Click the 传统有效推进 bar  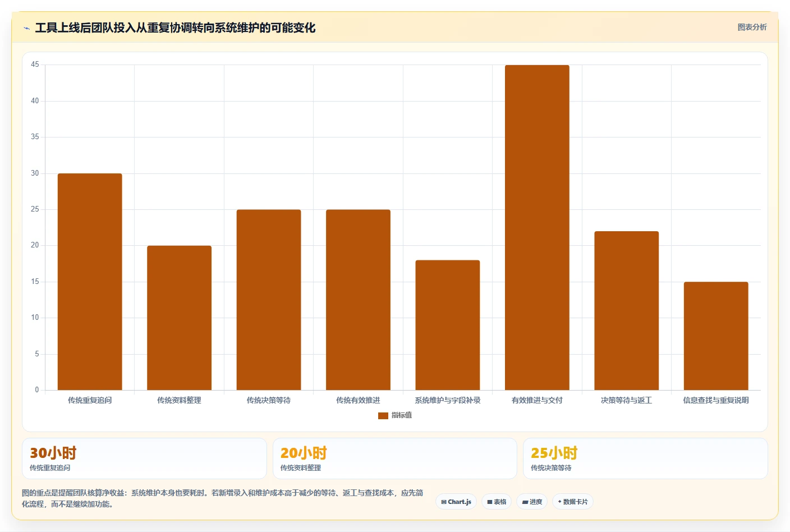click(x=358, y=300)
